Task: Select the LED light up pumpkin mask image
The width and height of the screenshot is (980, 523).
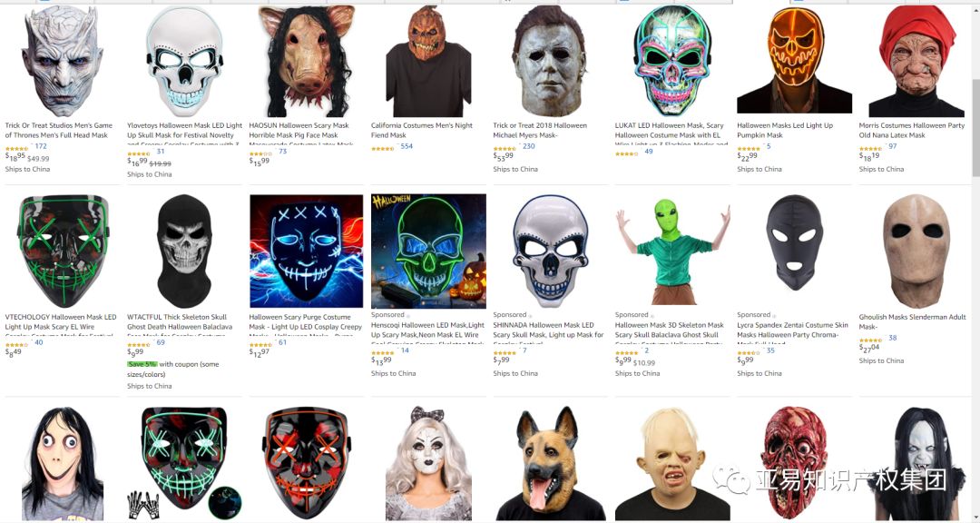Action: [x=794, y=59]
